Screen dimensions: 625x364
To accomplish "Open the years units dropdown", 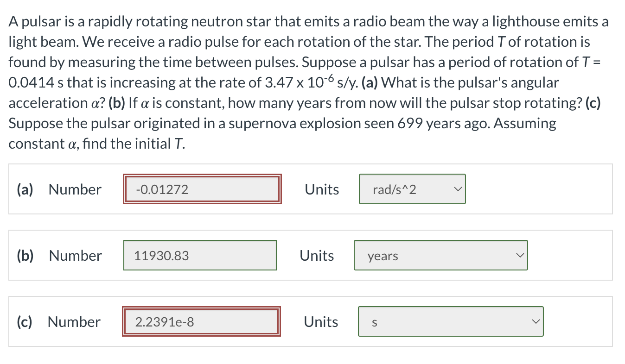I will click(440, 255).
